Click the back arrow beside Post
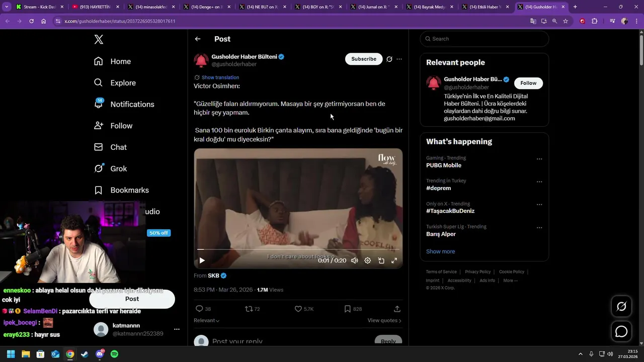Image resolution: width=644 pixels, height=362 pixels. click(198, 39)
